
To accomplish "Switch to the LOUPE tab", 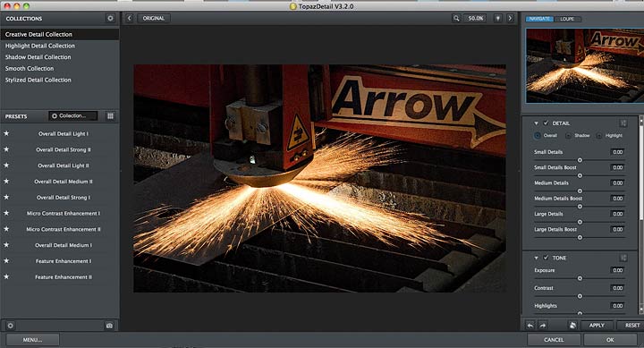I will (567, 19).
